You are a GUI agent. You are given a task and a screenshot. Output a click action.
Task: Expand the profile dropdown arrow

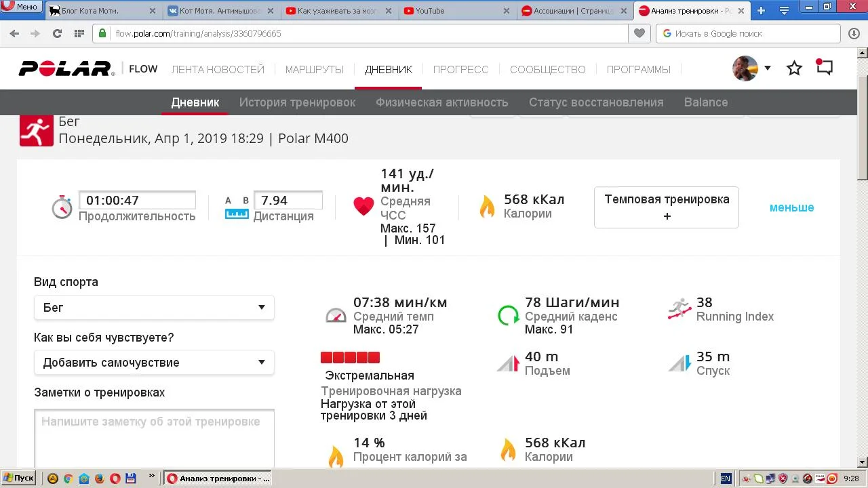(768, 68)
